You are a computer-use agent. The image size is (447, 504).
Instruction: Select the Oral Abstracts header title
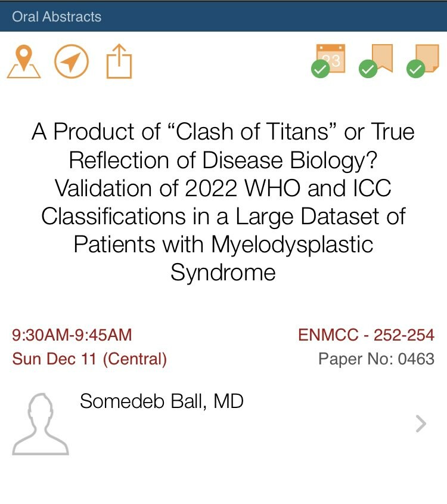(x=57, y=16)
